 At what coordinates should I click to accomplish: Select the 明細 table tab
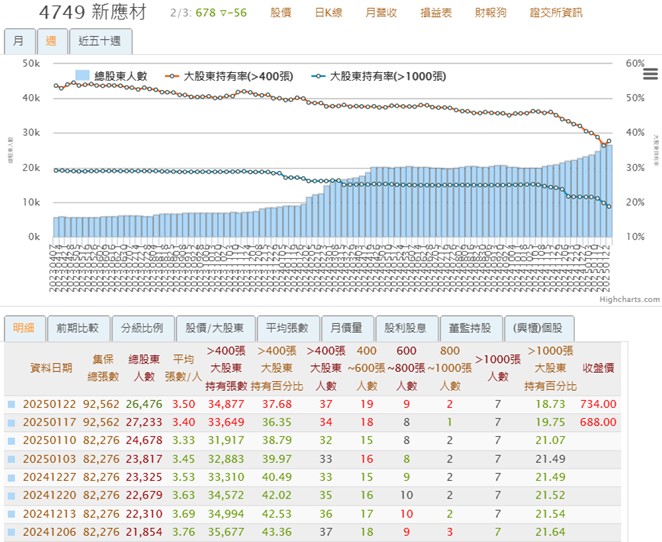tap(24, 328)
